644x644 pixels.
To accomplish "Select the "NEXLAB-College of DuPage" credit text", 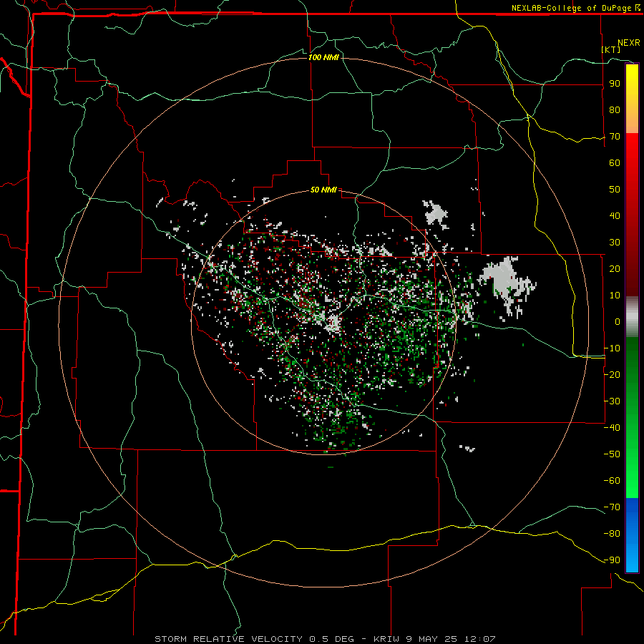I will point(572,8).
